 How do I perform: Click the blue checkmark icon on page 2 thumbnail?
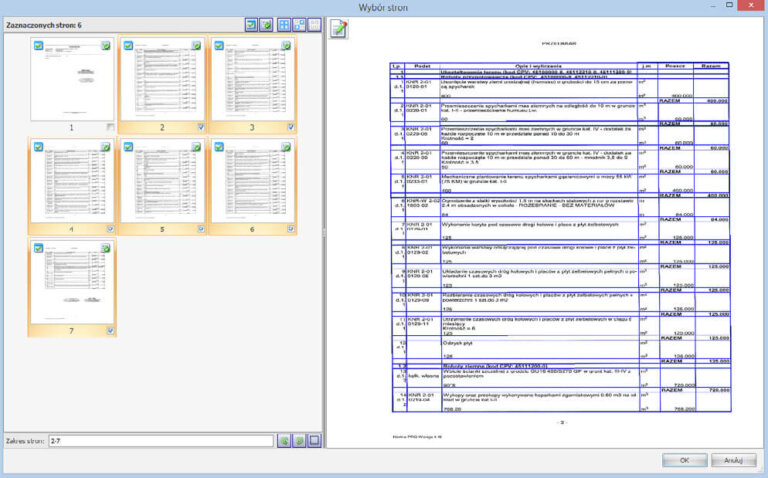click(128, 46)
